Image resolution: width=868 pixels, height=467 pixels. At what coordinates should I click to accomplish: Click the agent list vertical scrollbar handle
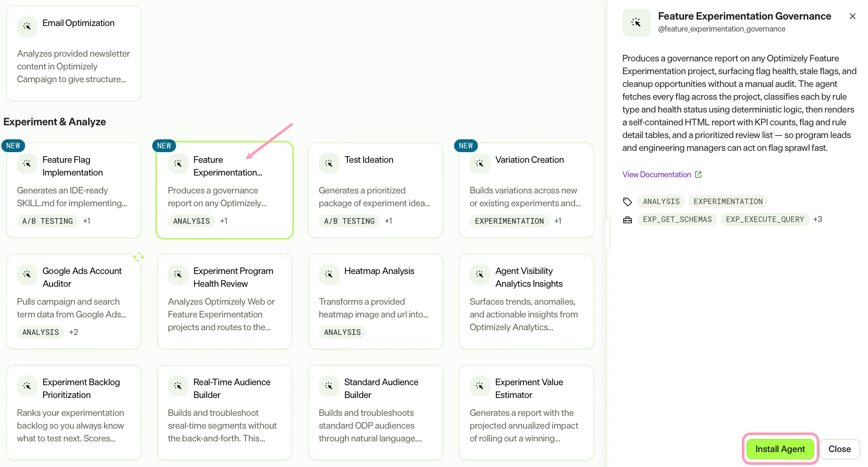point(607,233)
